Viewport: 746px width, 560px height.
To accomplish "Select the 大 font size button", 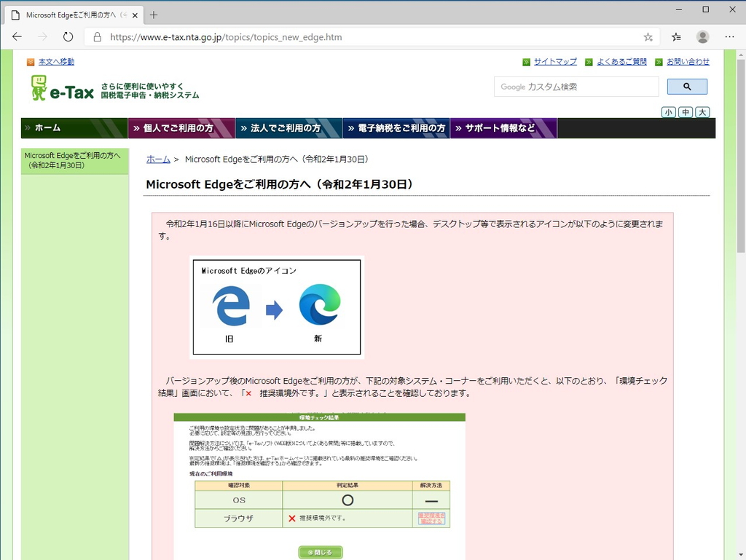I will click(x=702, y=112).
